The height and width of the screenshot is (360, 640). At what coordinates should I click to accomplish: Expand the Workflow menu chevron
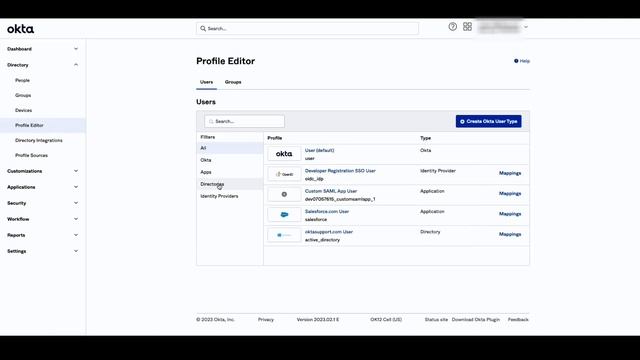(x=76, y=219)
